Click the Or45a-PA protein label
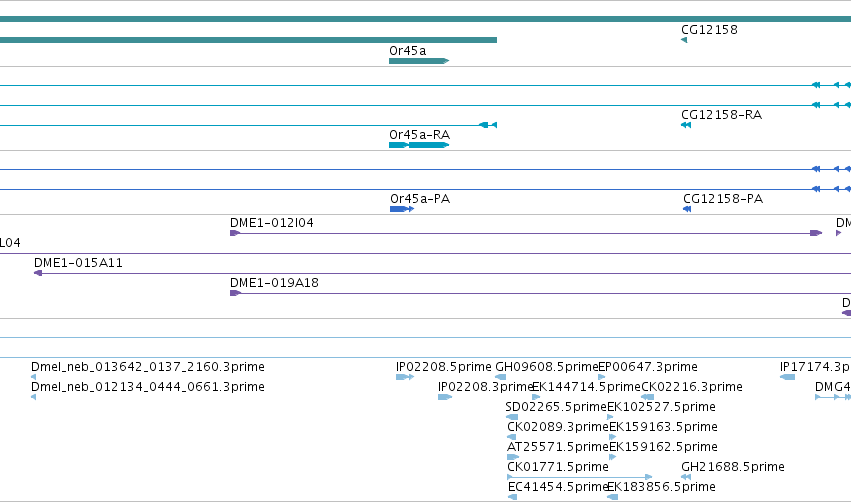This screenshot has height=502, width=851. click(x=420, y=199)
